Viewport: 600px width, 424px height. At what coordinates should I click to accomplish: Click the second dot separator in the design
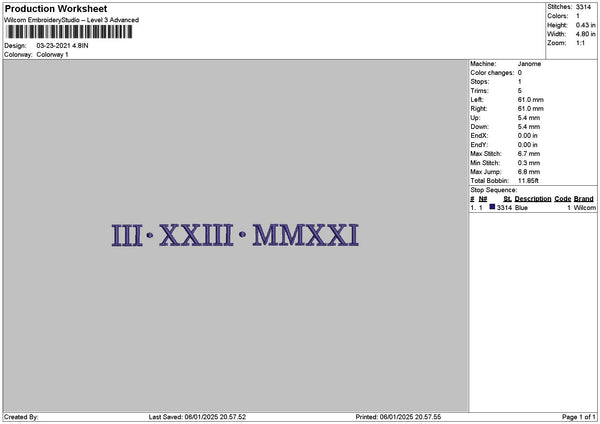point(242,234)
